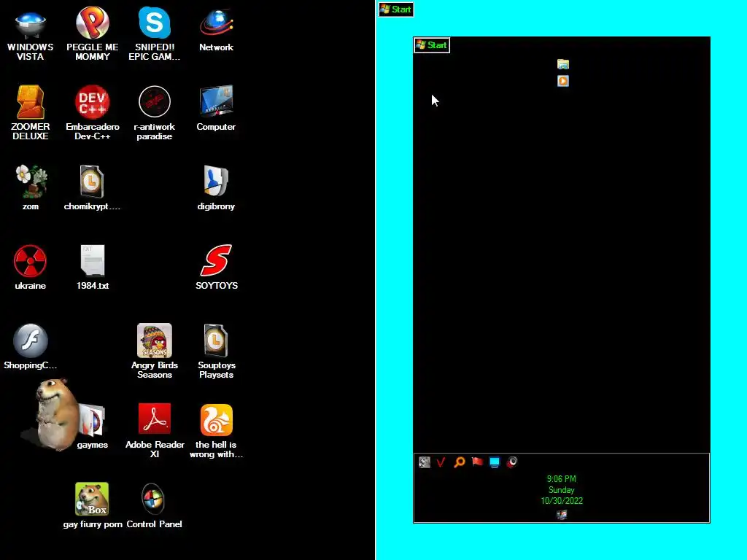Open the Network desktop icon
The image size is (747, 560).
216,31
